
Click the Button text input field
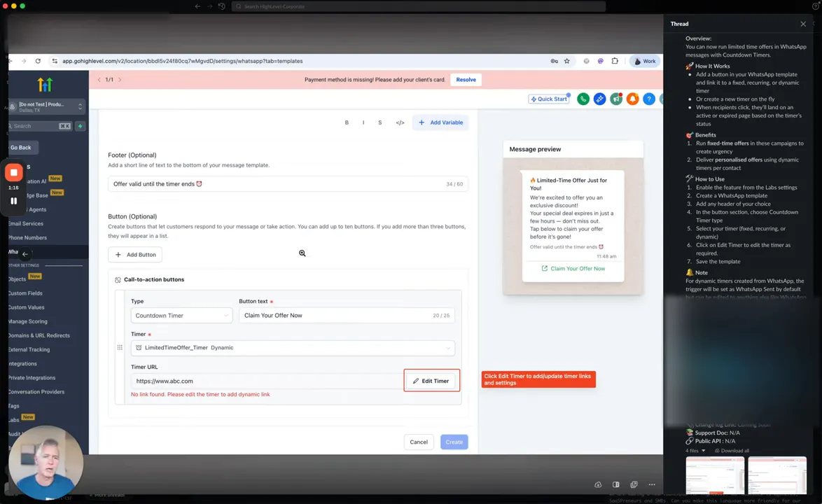click(347, 316)
